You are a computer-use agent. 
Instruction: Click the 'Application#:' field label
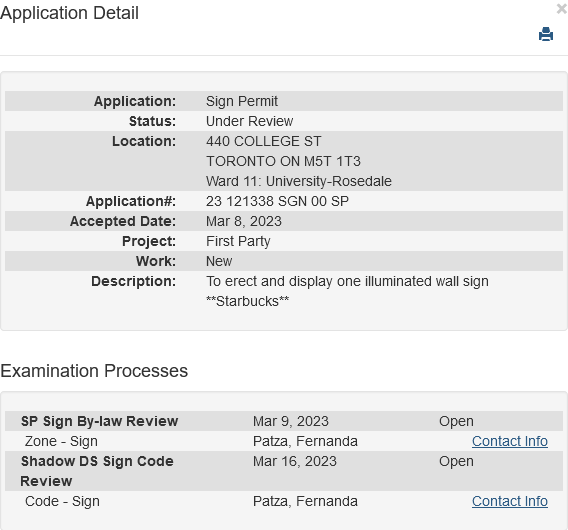click(131, 201)
